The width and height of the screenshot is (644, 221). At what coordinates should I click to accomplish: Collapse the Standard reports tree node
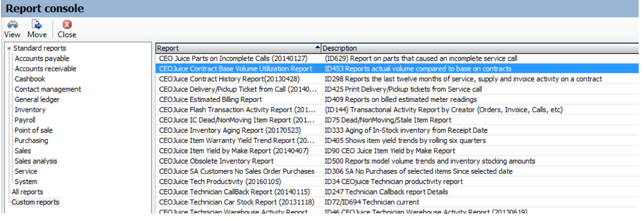[9, 49]
